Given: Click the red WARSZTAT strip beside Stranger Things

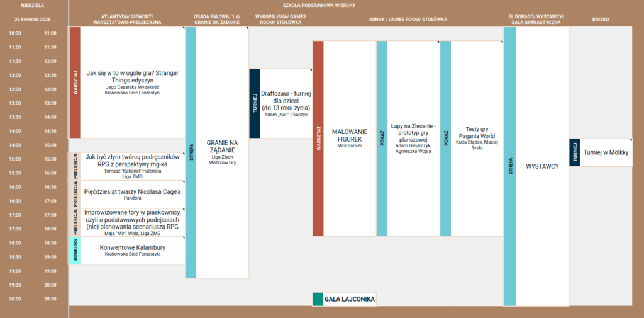Looking at the screenshot, I should coord(75,82).
